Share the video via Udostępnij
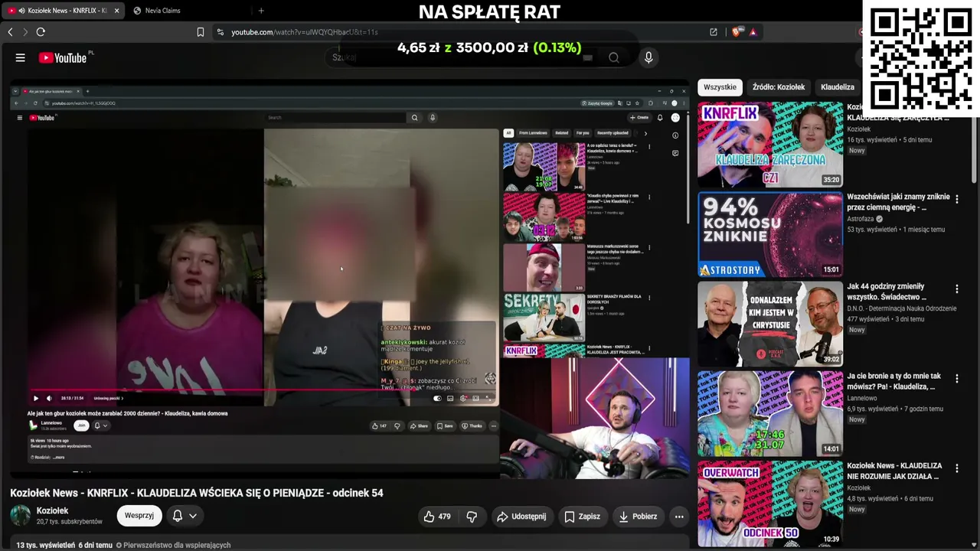 pyautogui.click(x=521, y=517)
